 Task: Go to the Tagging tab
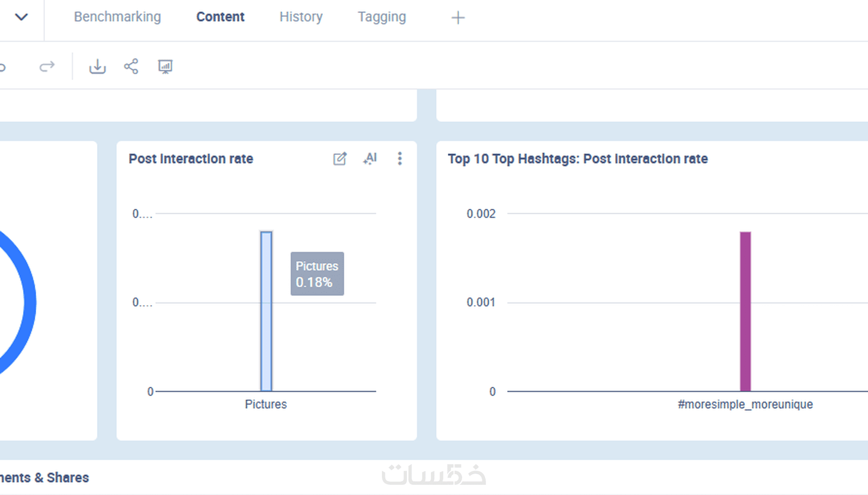coord(382,17)
